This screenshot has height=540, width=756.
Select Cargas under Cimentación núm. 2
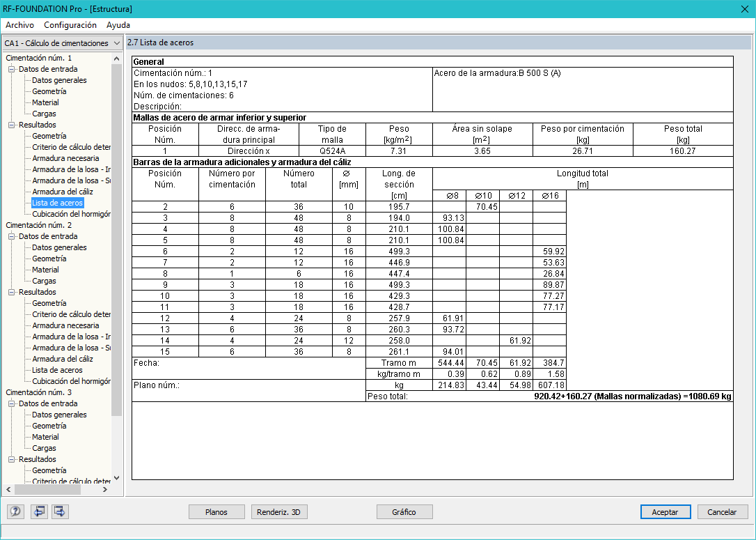coord(44,281)
